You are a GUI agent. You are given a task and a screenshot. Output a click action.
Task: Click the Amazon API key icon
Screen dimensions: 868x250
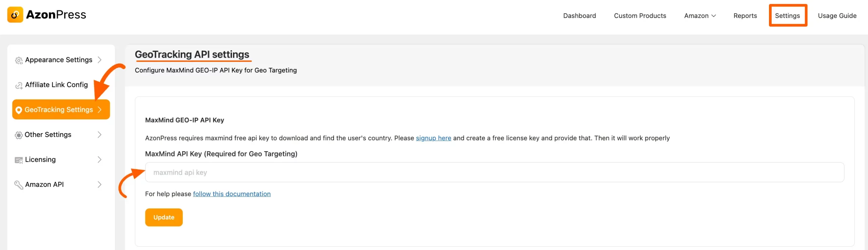[19, 185]
